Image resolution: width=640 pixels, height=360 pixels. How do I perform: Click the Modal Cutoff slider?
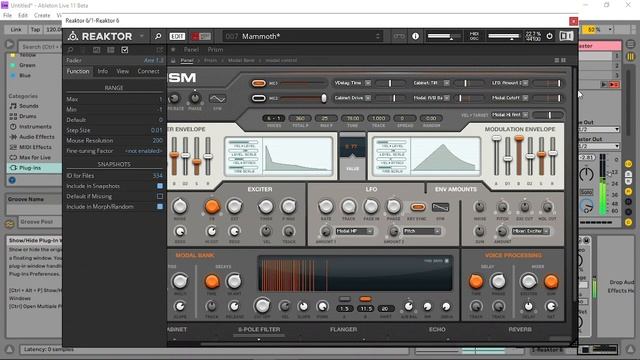point(548,98)
